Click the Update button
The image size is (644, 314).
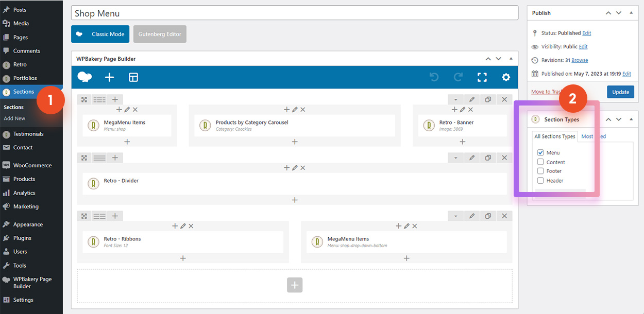(620, 92)
